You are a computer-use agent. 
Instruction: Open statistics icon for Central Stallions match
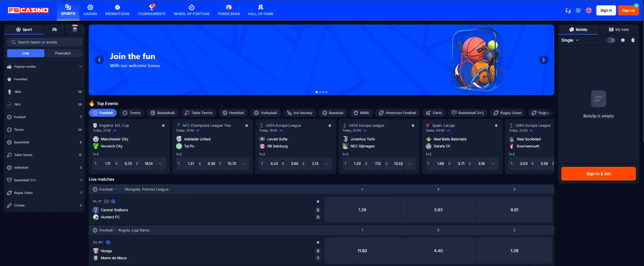(107, 201)
